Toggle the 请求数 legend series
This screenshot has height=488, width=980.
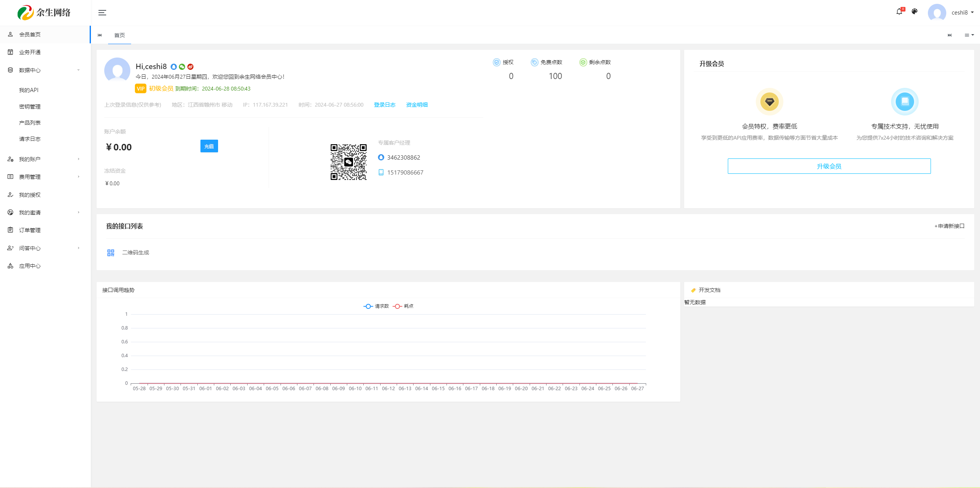(376, 306)
